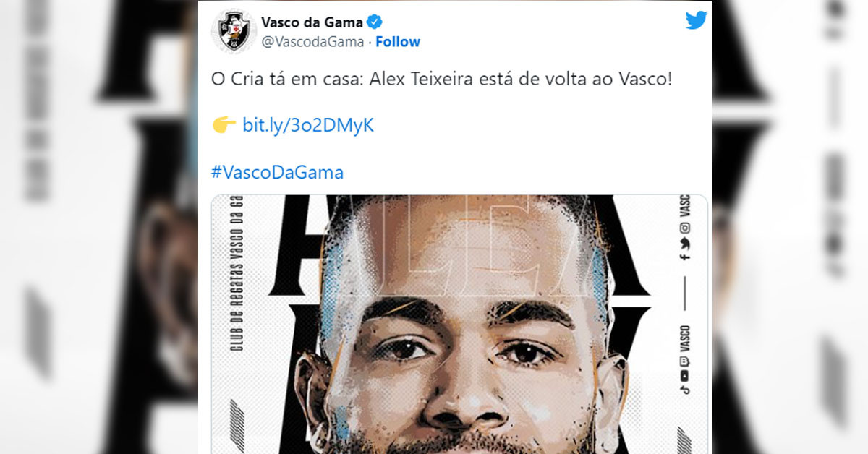This screenshot has width=868, height=454.
Task: Open the bit.ly/3o2DMyK link
Action: (x=308, y=125)
